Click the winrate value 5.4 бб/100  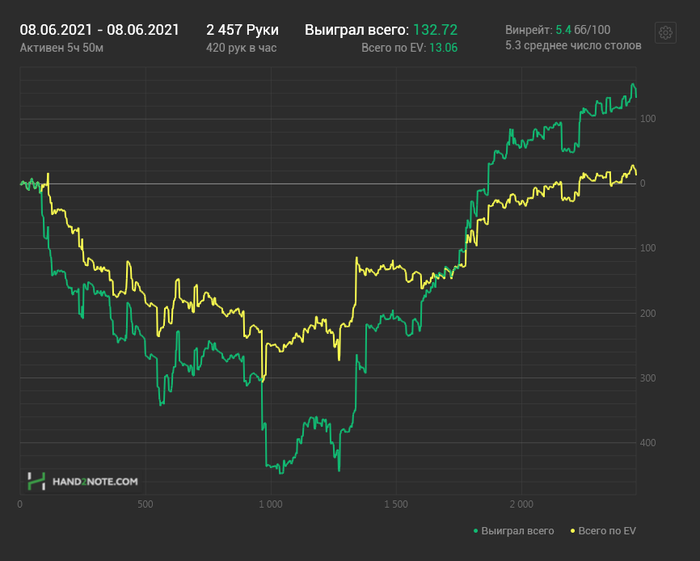(583, 30)
